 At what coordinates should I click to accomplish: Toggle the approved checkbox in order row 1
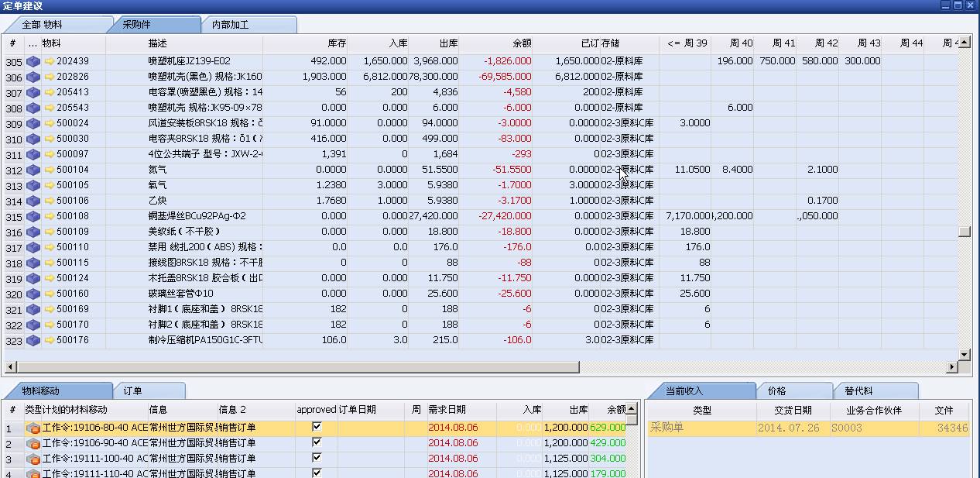[x=317, y=427]
